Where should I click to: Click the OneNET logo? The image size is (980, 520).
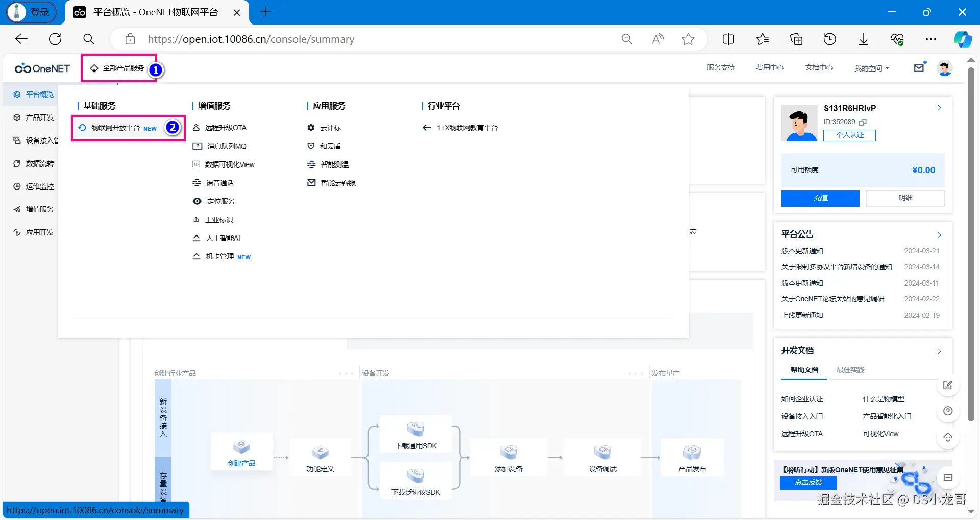(42, 68)
